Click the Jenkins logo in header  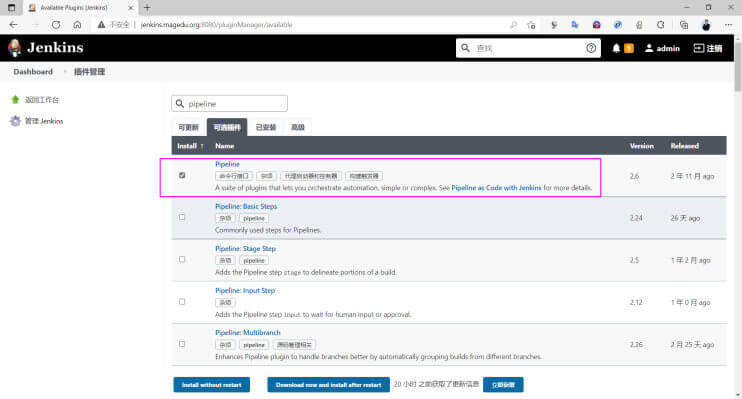coord(46,48)
